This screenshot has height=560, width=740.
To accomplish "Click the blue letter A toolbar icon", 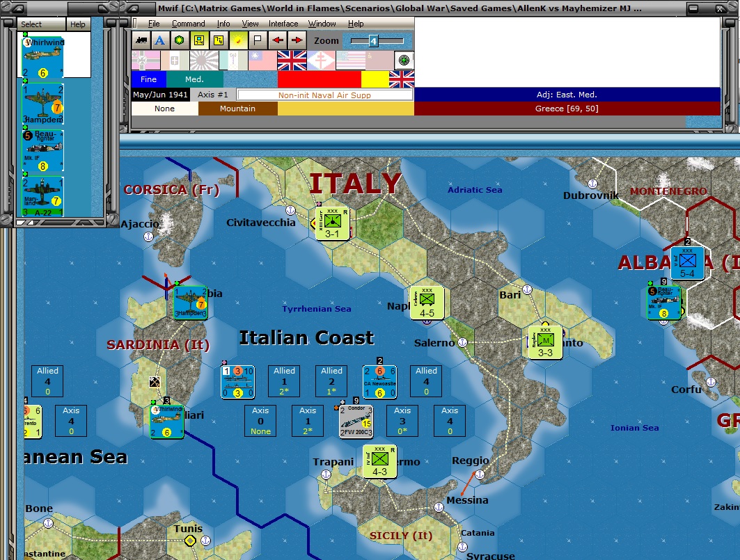I will [160, 40].
